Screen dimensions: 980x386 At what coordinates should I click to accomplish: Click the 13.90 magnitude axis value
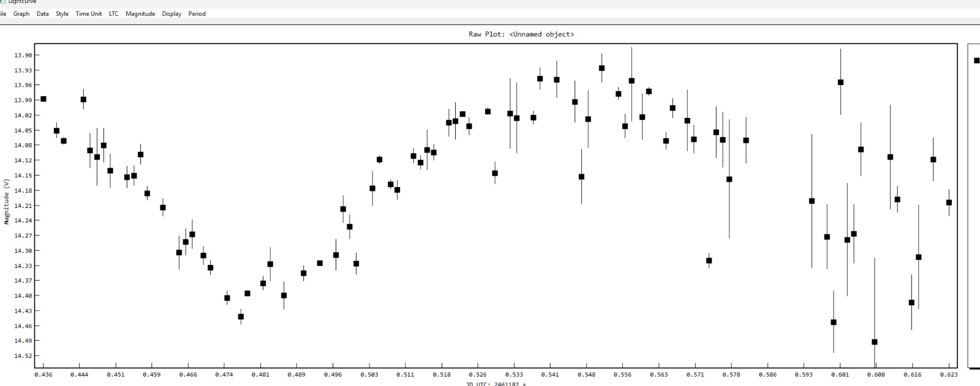pyautogui.click(x=23, y=56)
